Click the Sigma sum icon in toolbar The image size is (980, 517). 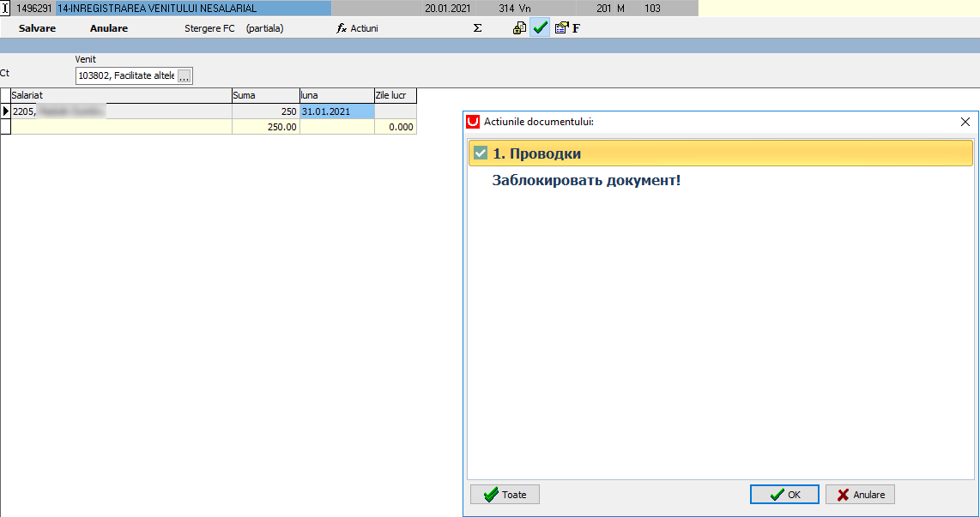coord(477,28)
